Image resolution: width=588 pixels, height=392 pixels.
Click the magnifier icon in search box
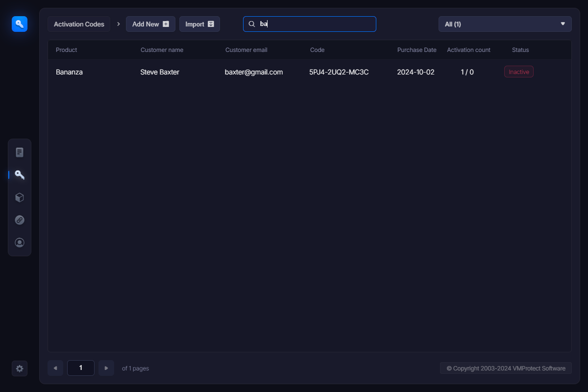pyautogui.click(x=252, y=24)
